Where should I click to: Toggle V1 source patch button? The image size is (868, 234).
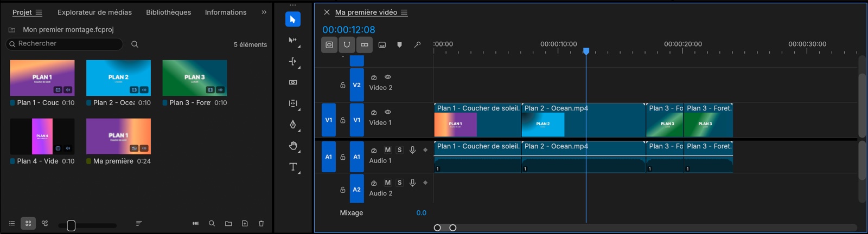coord(329,120)
